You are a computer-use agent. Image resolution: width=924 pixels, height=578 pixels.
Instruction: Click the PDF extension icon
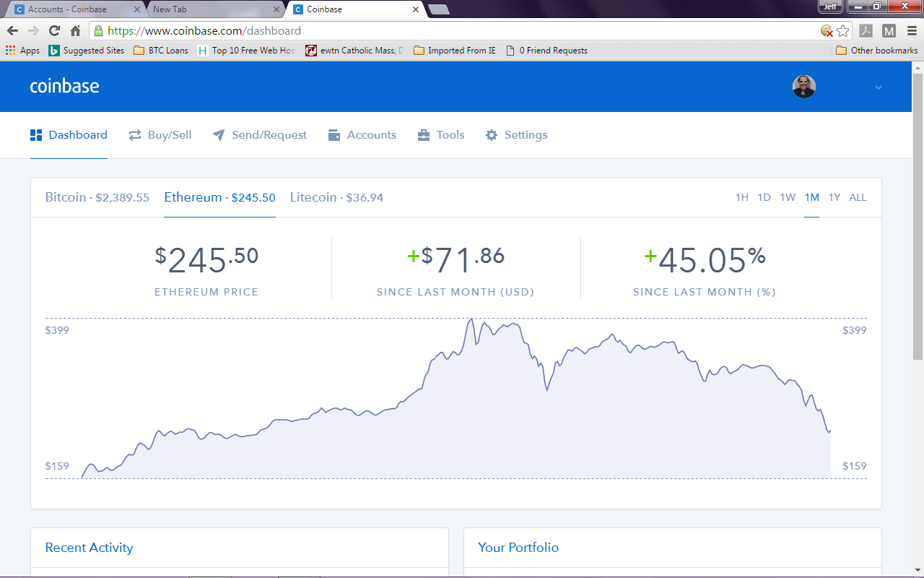[x=866, y=31]
